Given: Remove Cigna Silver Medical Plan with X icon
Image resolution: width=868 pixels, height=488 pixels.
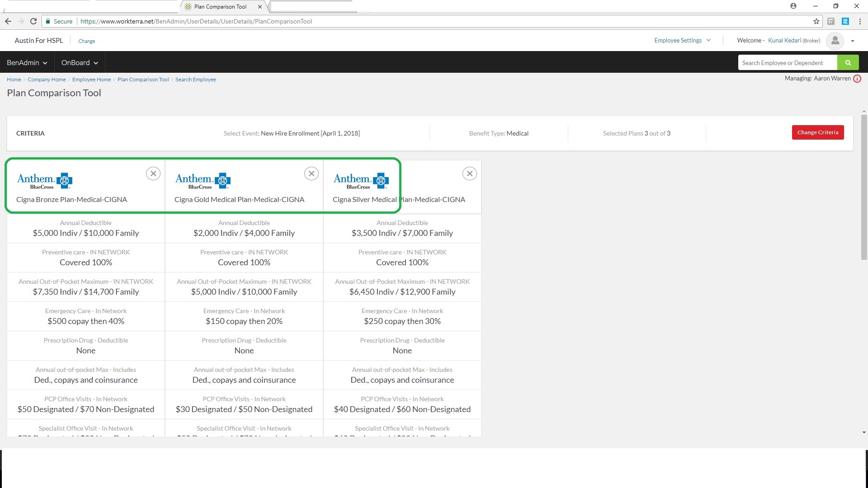Looking at the screenshot, I should [470, 174].
